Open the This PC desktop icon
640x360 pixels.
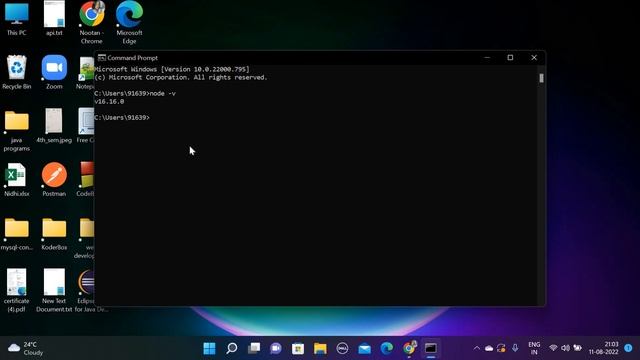(x=17, y=18)
